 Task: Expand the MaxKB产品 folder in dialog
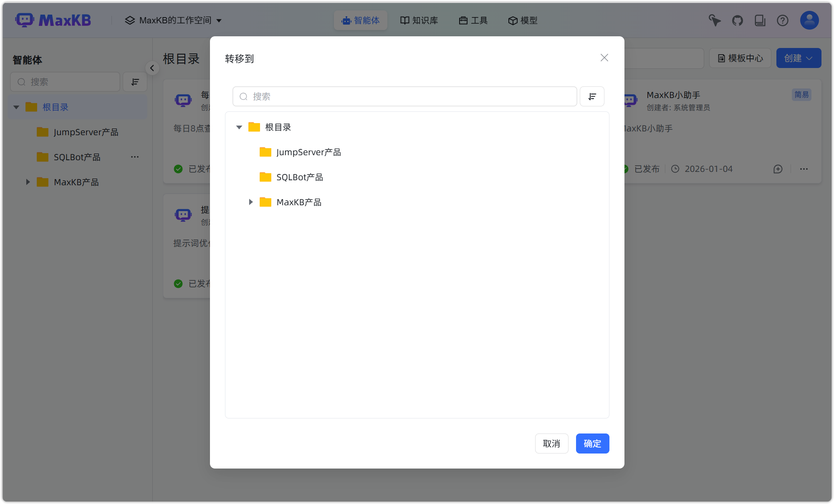(x=250, y=202)
